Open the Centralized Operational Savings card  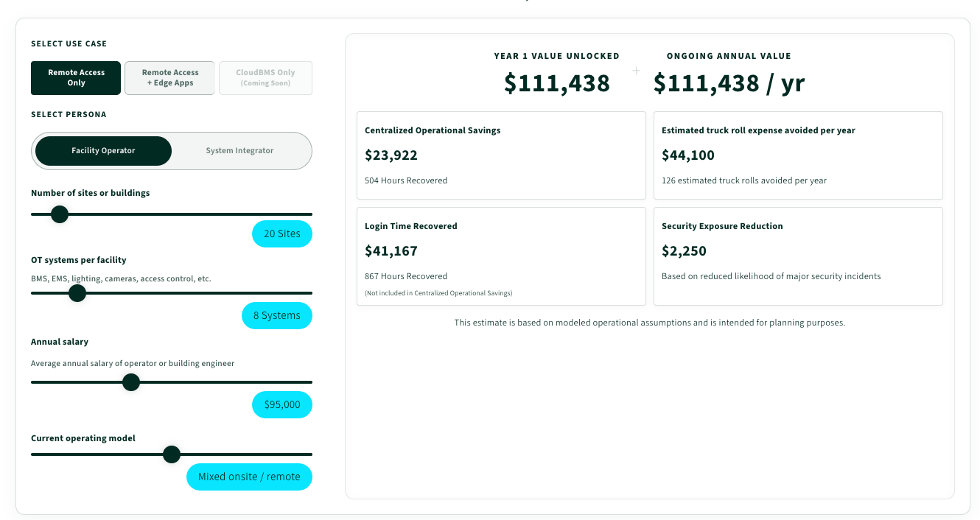coord(501,155)
